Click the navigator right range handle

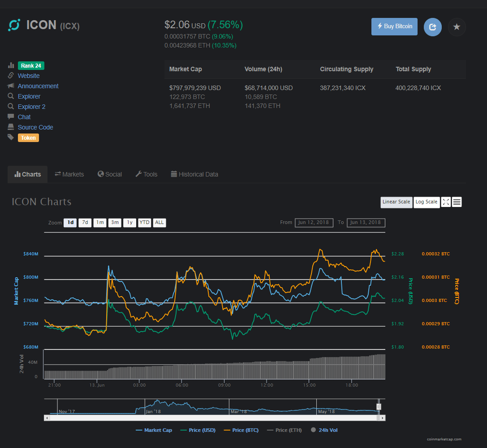point(379,406)
